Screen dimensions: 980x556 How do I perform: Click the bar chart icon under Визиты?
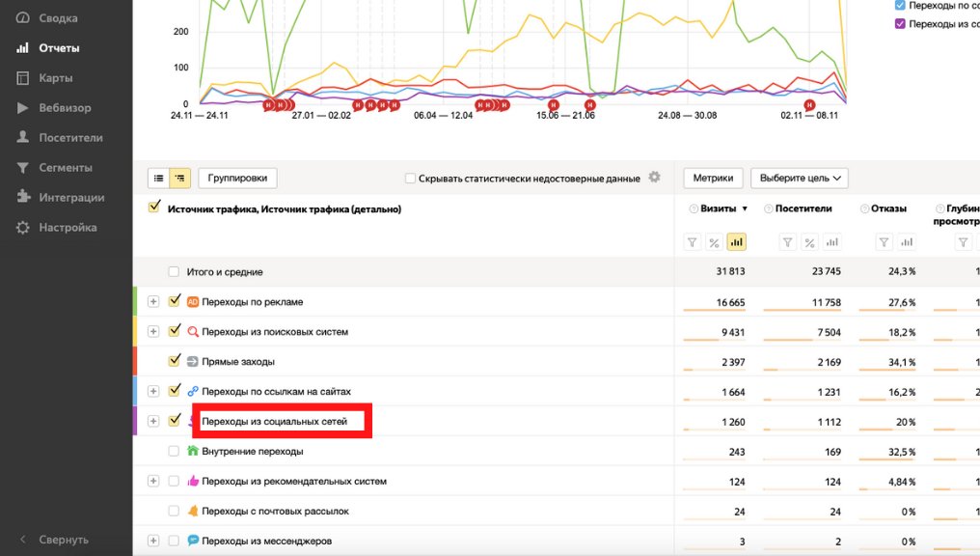(736, 242)
